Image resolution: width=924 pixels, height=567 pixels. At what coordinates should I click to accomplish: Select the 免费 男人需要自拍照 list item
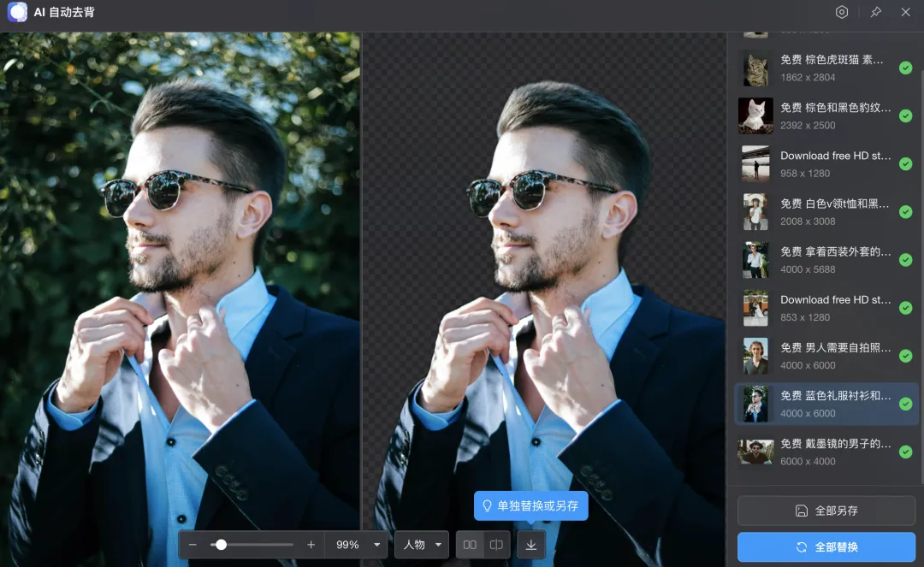click(826, 356)
